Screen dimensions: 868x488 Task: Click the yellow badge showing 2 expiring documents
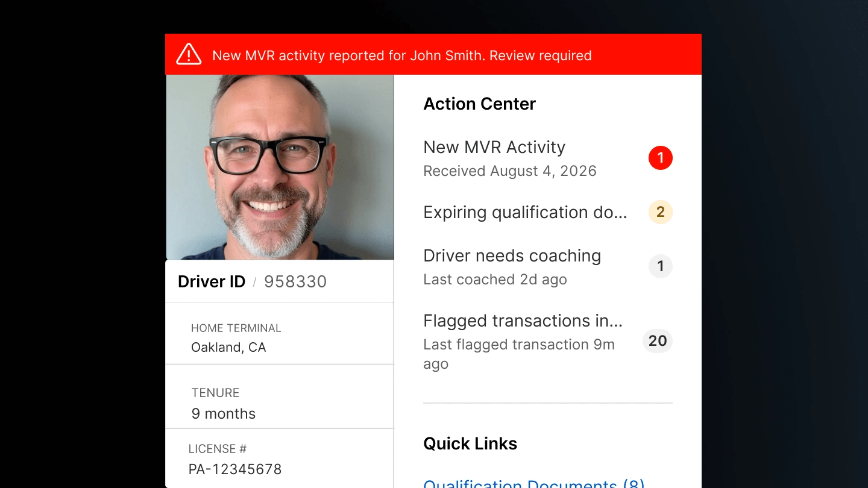coord(660,212)
